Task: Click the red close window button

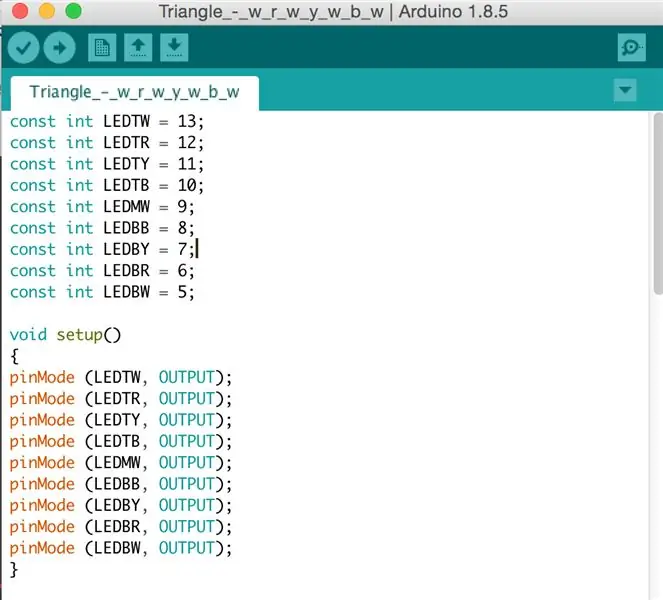Action: tap(20, 11)
